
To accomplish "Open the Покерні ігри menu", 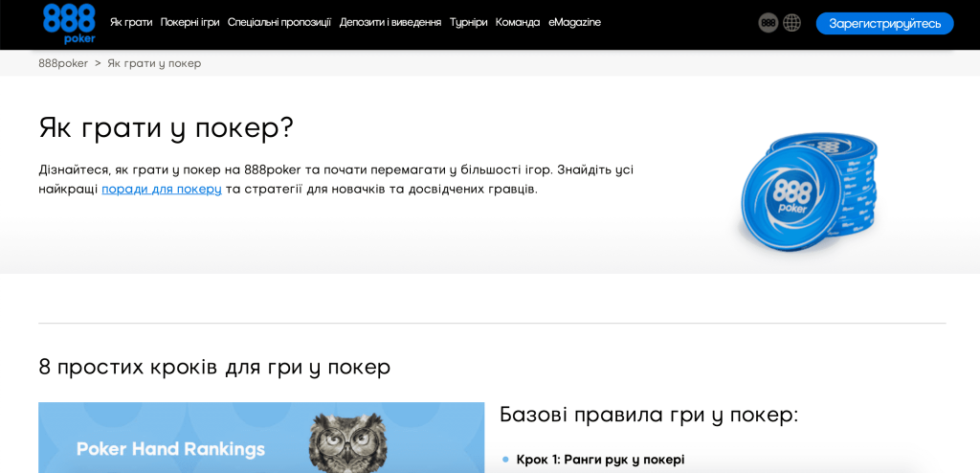I will pos(190,23).
